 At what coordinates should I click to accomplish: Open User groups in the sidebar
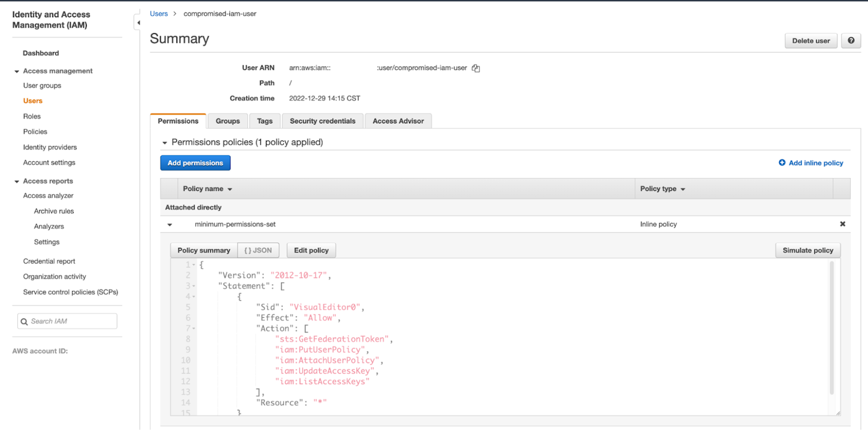(42, 86)
